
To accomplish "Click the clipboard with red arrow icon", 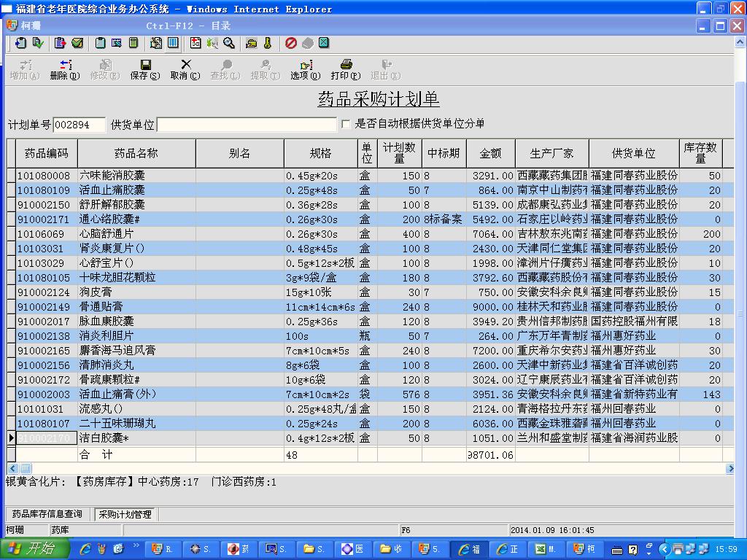I will [60, 43].
